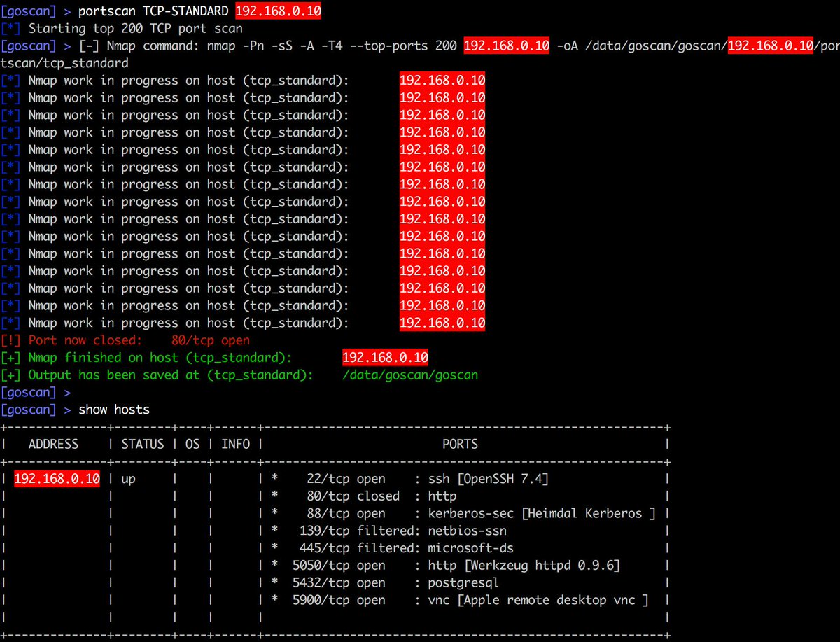
Task: Click the '22/tcp open' port entry
Action: coord(346,479)
